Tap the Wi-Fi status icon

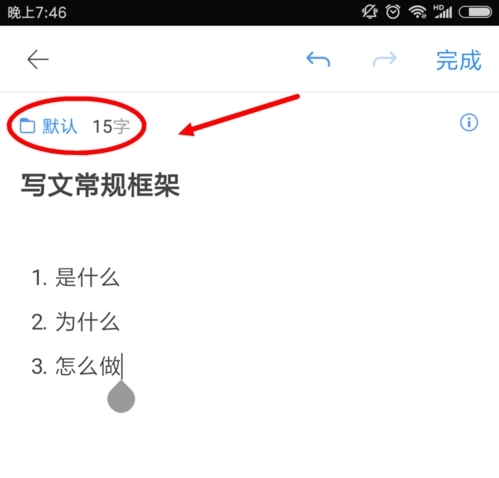pos(418,12)
